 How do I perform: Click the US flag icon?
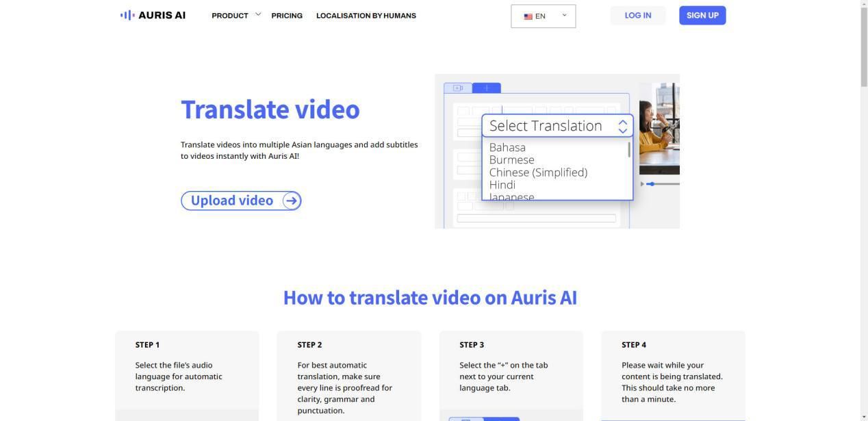pos(528,16)
